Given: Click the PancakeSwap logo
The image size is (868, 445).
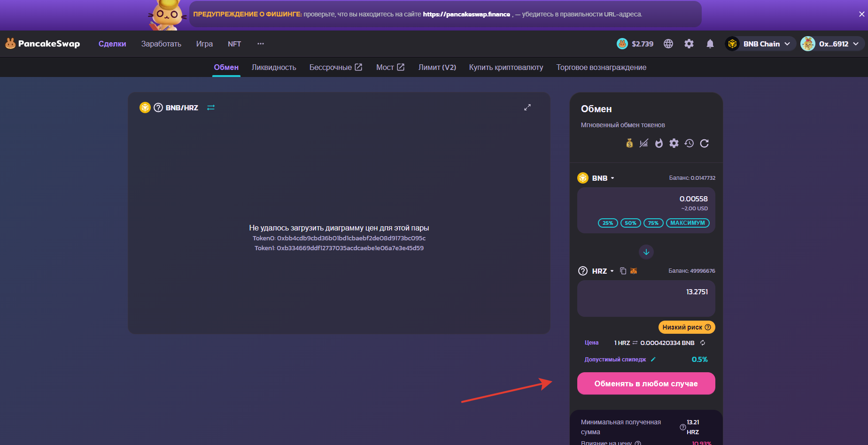Looking at the screenshot, I should point(42,44).
